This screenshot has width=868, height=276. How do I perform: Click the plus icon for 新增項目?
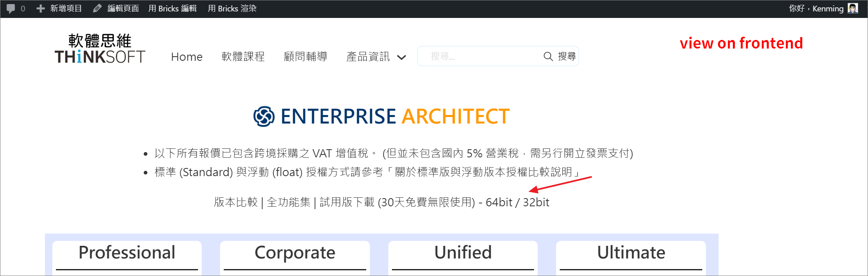[x=40, y=9]
